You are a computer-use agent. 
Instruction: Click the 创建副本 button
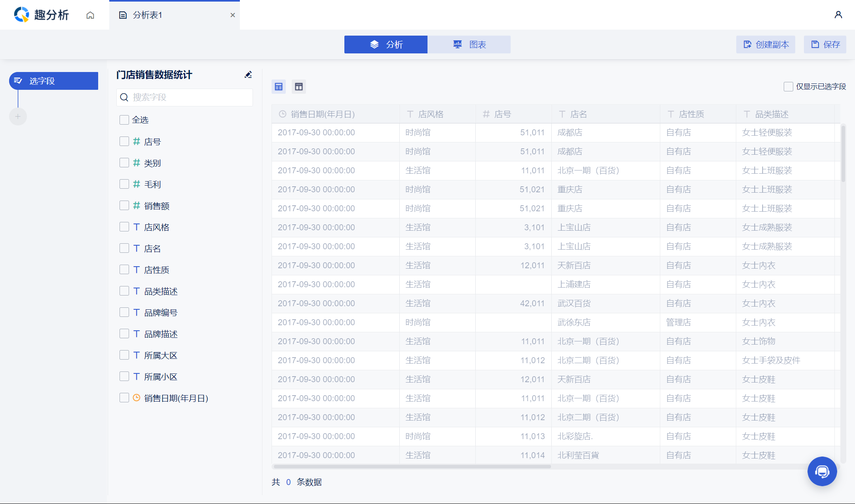pos(766,44)
